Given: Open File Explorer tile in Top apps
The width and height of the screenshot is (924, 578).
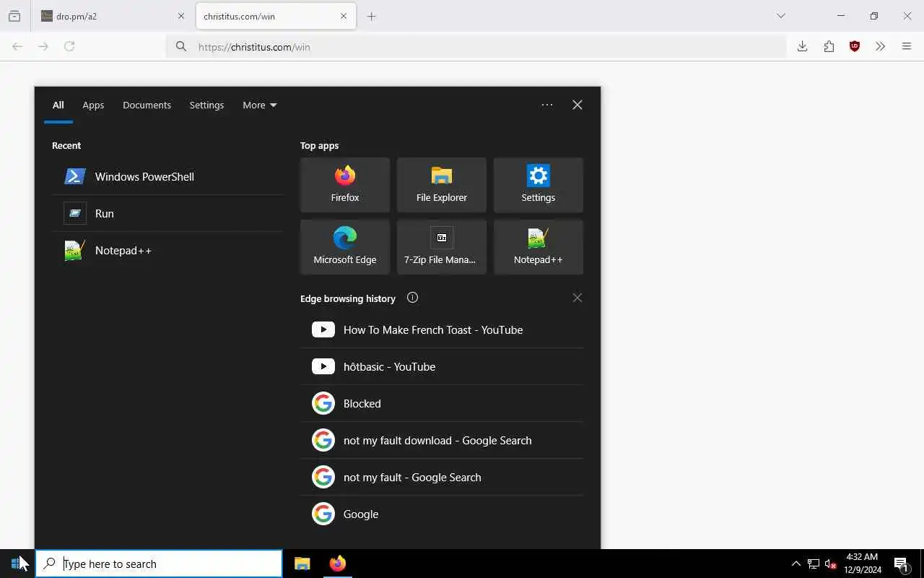Looking at the screenshot, I should 442,185.
